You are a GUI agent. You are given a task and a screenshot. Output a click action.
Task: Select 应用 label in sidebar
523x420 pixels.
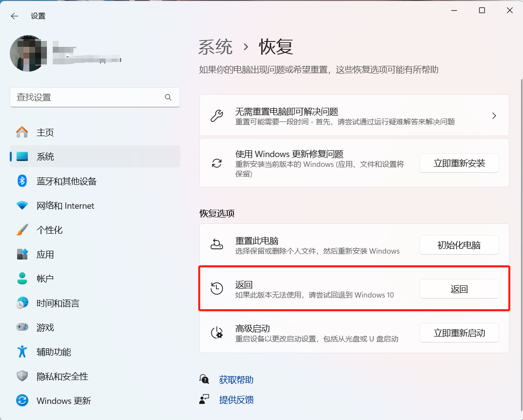point(45,255)
